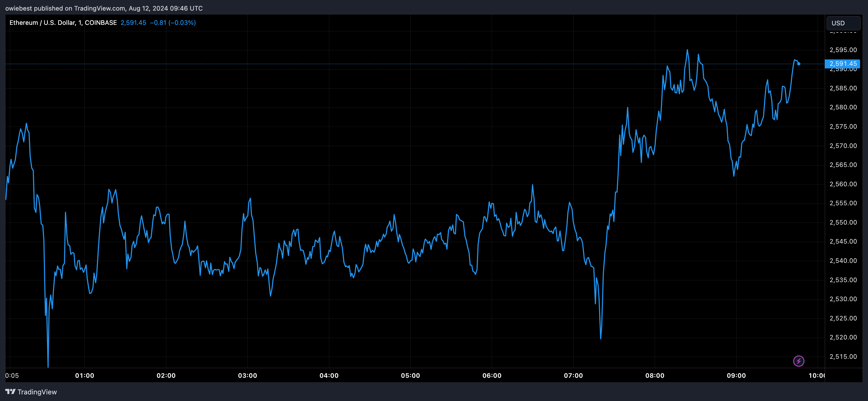Click the 2,545.00 price axis label
The height and width of the screenshot is (401, 868).
click(x=843, y=241)
